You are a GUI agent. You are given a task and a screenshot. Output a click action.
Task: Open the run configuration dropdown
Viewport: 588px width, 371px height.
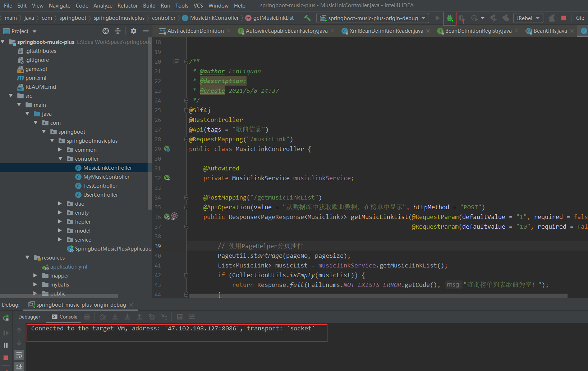coord(373,18)
